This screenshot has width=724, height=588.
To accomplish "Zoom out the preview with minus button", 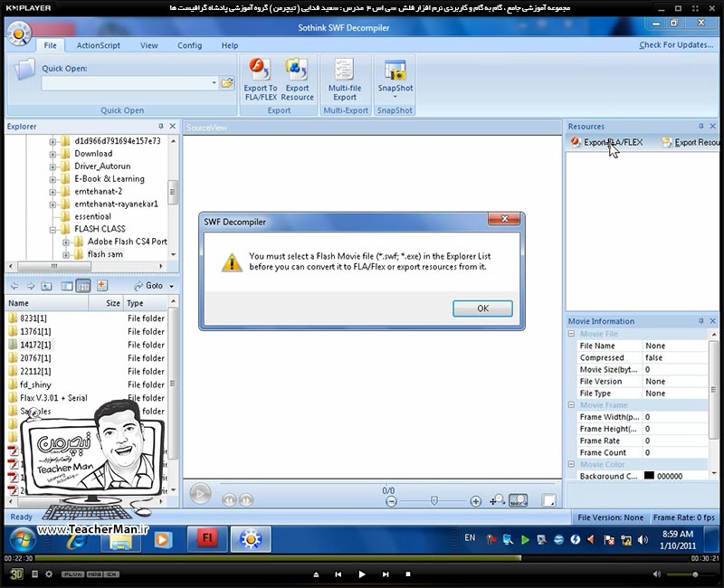I will click(391, 501).
